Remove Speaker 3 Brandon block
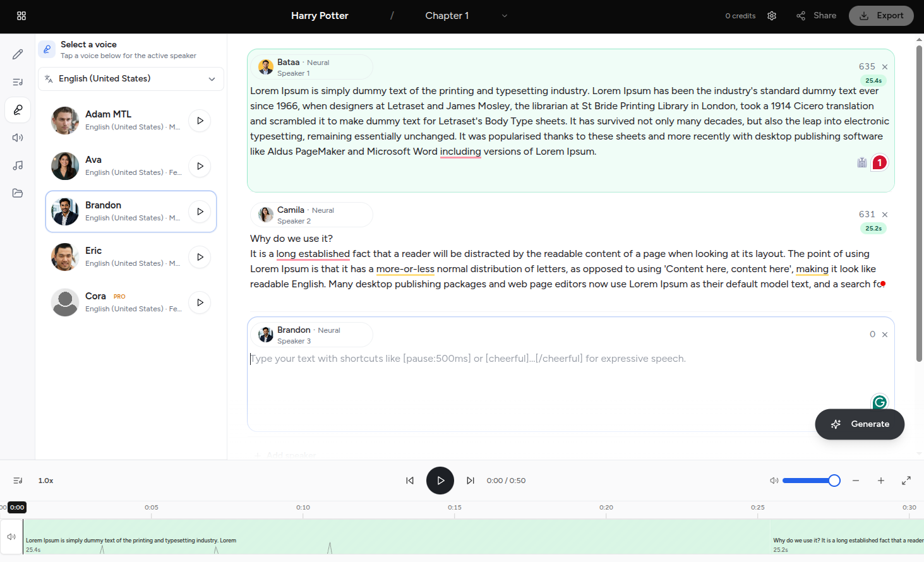Image resolution: width=924 pixels, height=562 pixels. point(885,335)
